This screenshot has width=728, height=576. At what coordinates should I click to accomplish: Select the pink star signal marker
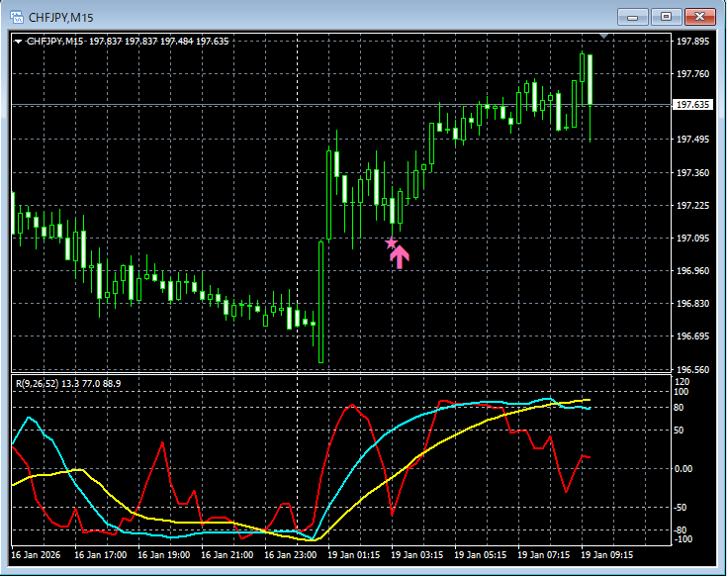(x=391, y=242)
